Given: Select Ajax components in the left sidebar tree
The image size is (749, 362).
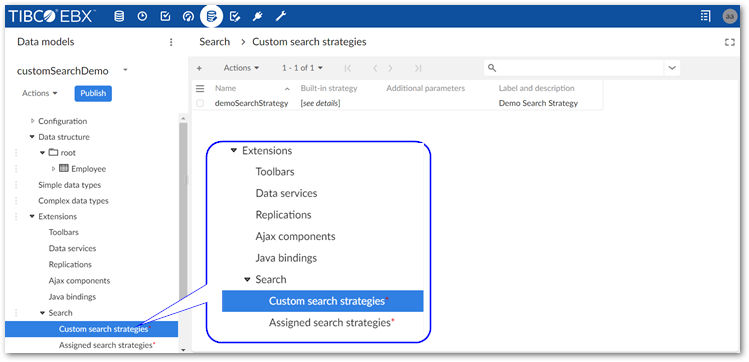Looking at the screenshot, I should (79, 280).
